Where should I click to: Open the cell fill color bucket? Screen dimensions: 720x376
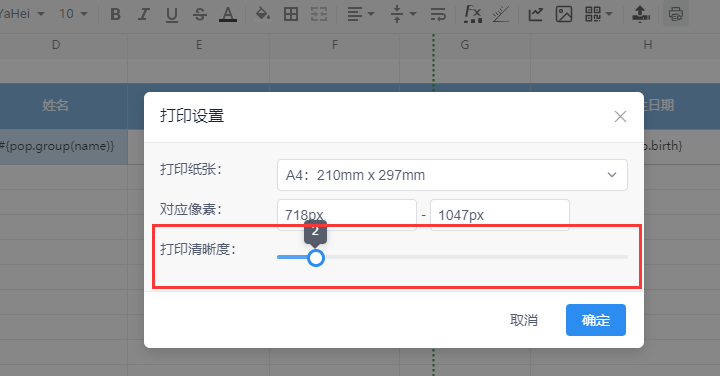point(263,14)
